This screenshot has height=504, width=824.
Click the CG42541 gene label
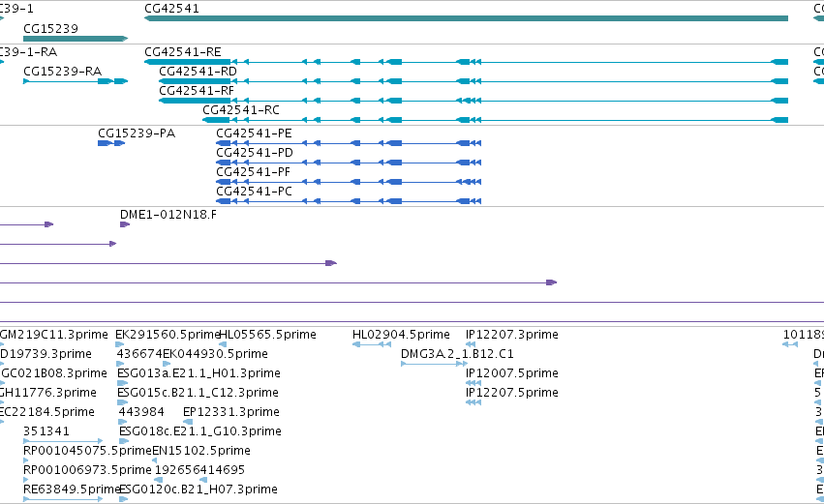point(171,9)
